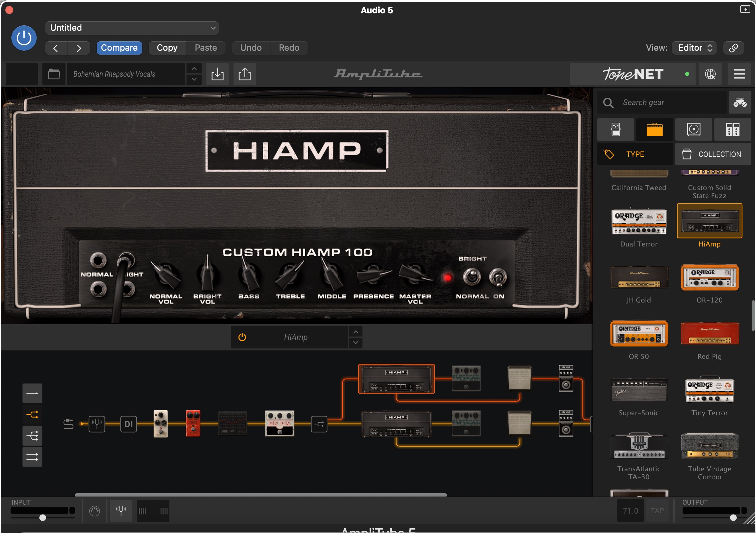Select the Bohemian Rhapsody Vocals preset name
This screenshot has height=533, width=756.
tap(126, 74)
